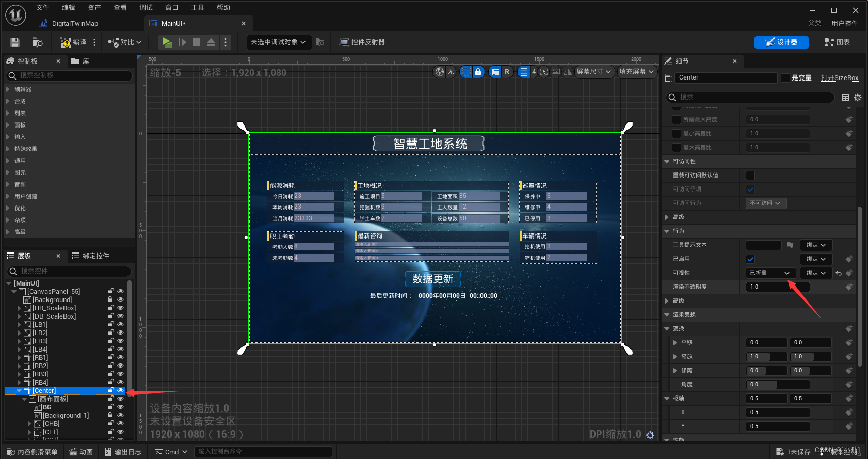Toggle visibility eye of LB1 widget

pyautogui.click(x=120, y=325)
